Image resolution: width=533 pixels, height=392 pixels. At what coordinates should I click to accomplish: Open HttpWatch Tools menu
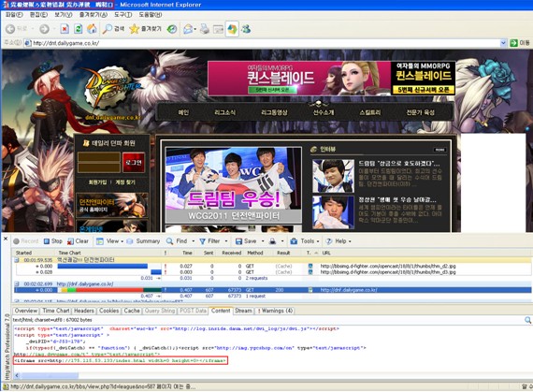305,241
